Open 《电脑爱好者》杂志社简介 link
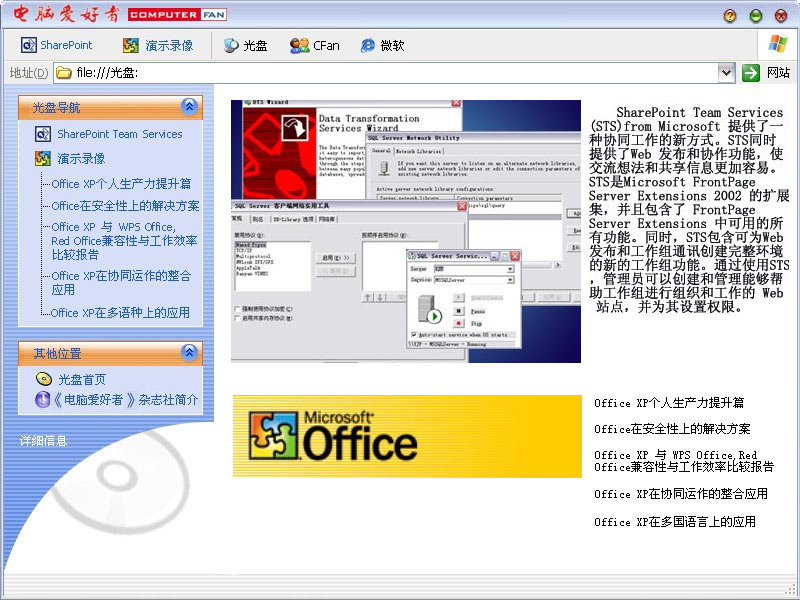The image size is (800, 600). 125,399
